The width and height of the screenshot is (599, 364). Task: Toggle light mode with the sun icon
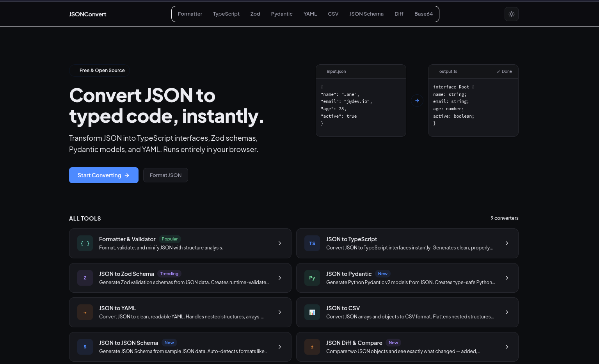pyautogui.click(x=512, y=14)
